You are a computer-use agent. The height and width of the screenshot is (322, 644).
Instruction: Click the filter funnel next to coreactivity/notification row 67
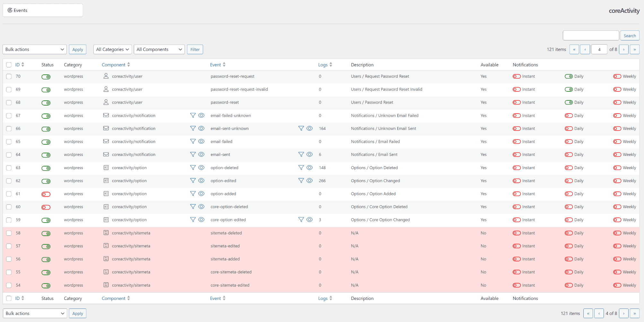point(193,115)
